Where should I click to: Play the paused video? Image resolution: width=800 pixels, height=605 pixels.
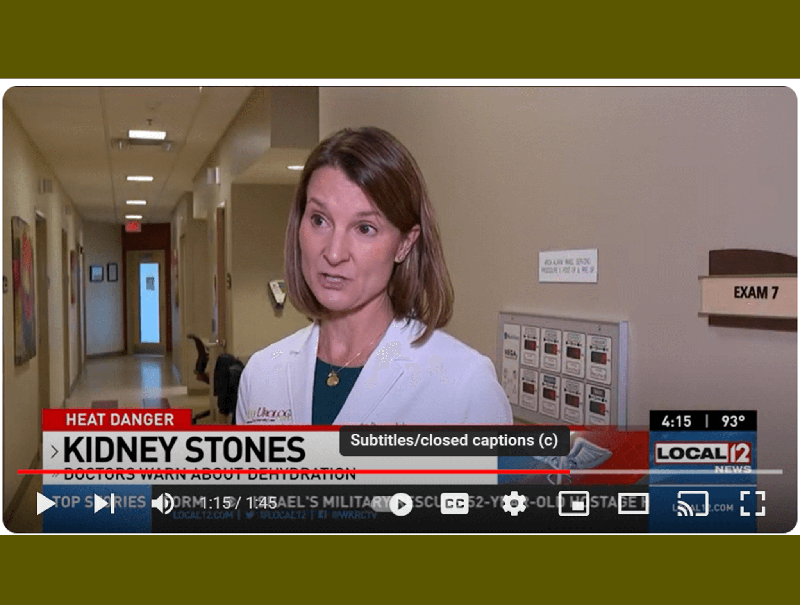click(x=45, y=504)
